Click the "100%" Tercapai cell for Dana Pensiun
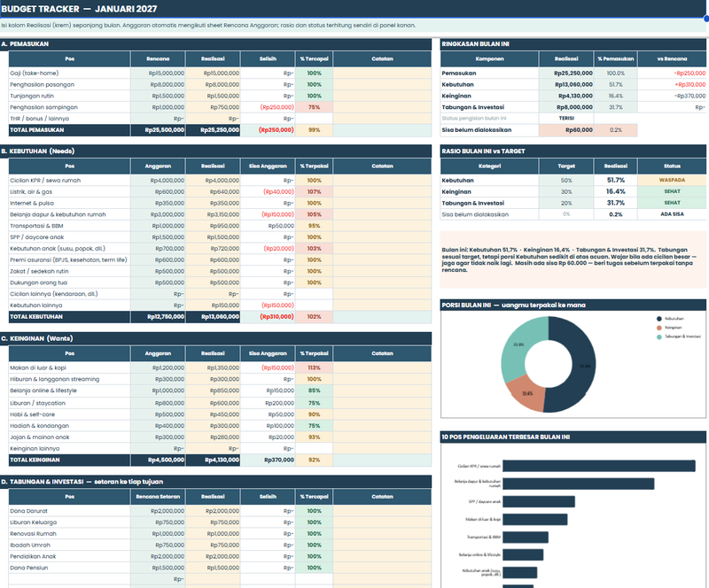The height and width of the screenshot is (588, 709). (x=314, y=568)
